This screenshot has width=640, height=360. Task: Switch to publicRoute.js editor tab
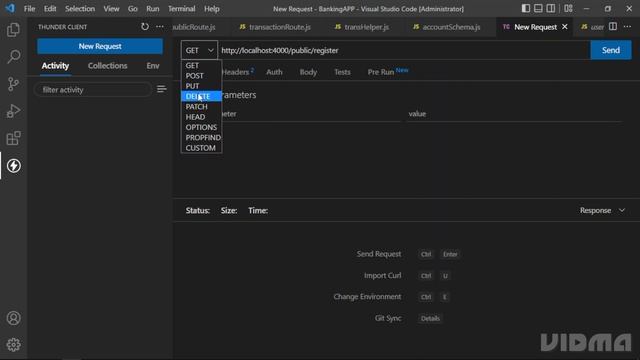click(x=194, y=27)
